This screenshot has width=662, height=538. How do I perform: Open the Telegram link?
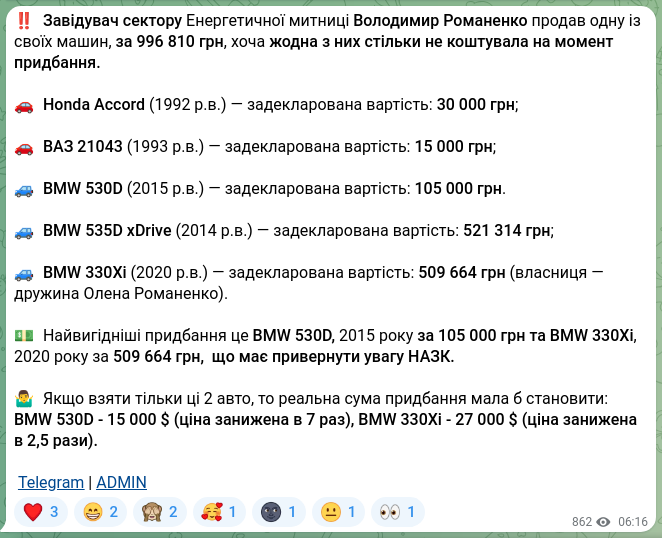click(x=51, y=482)
